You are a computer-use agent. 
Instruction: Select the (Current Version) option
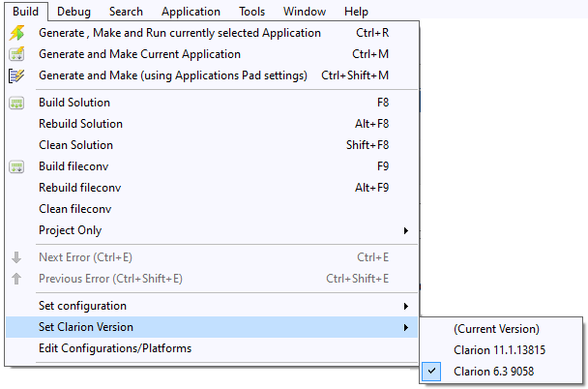click(x=495, y=329)
